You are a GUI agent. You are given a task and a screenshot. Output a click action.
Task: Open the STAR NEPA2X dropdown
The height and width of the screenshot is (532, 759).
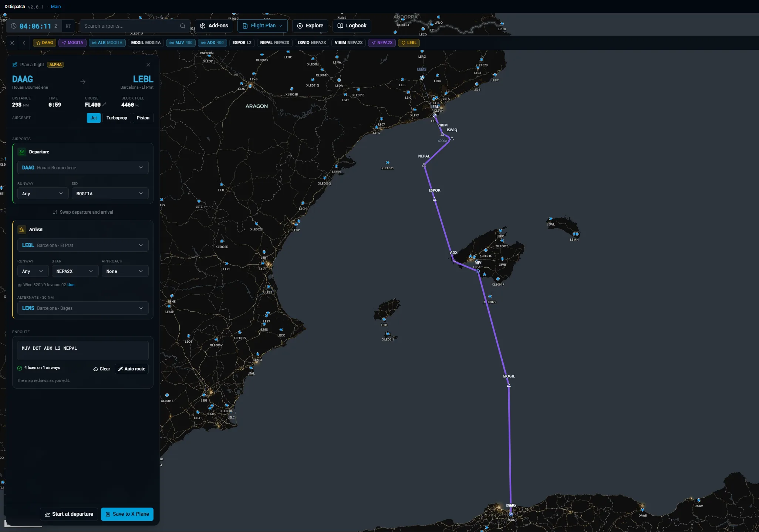pos(75,271)
